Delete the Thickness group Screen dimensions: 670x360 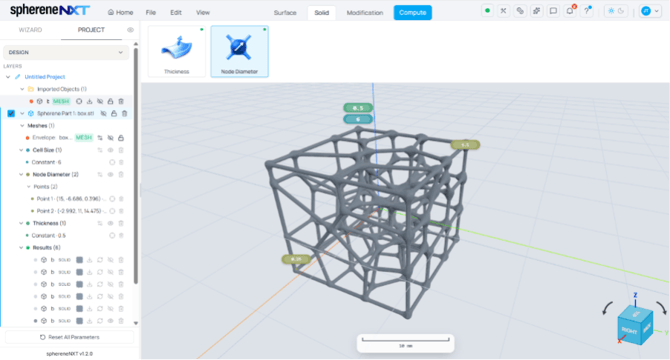(x=121, y=223)
